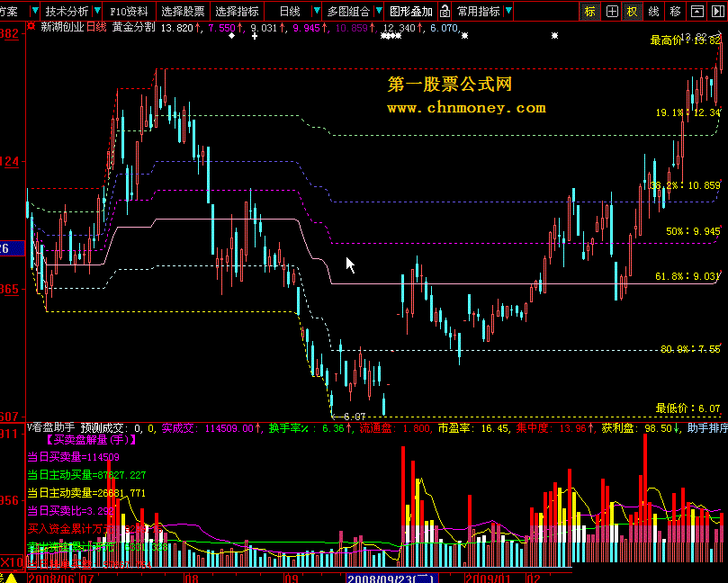The height and width of the screenshot is (583, 728).
Task: Click the 50%:9.945 level label
Action: [693, 230]
